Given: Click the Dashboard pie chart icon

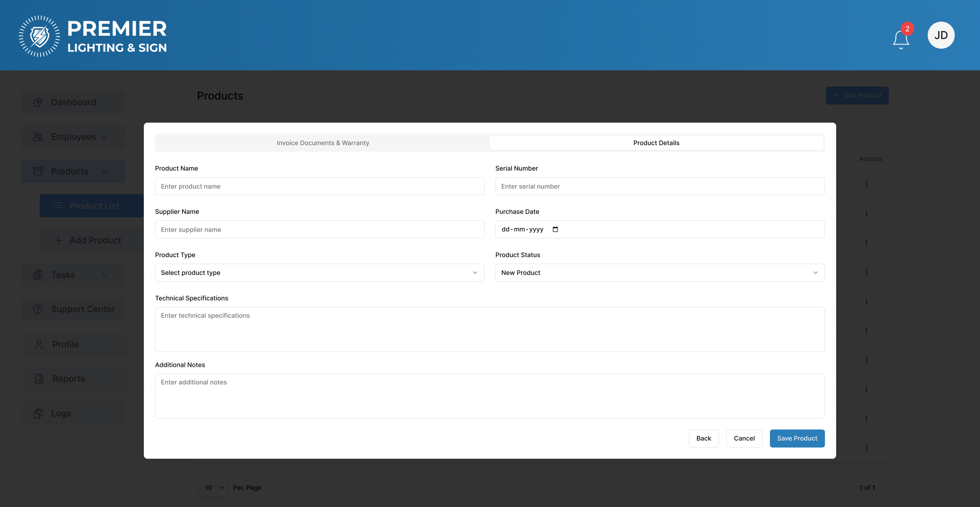Looking at the screenshot, I should coord(38,102).
